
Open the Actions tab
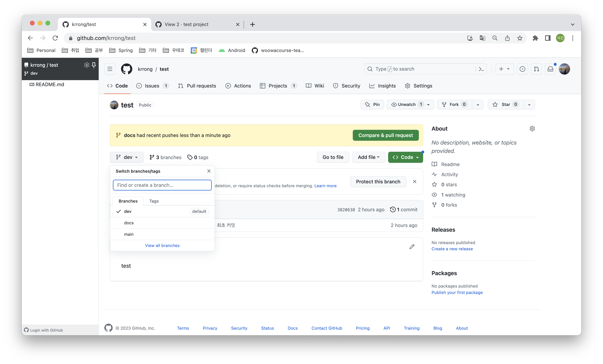click(238, 86)
